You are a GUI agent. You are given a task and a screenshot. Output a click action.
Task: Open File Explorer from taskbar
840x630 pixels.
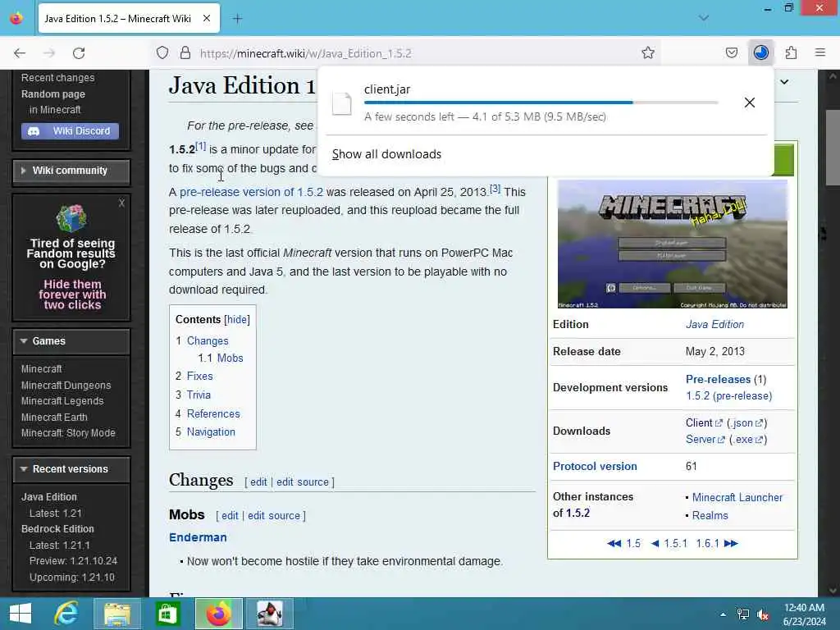(x=116, y=614)
